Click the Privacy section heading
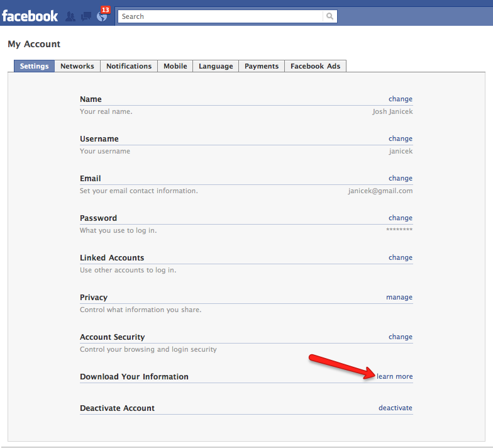The image size is (493, 448). (94, 297)
